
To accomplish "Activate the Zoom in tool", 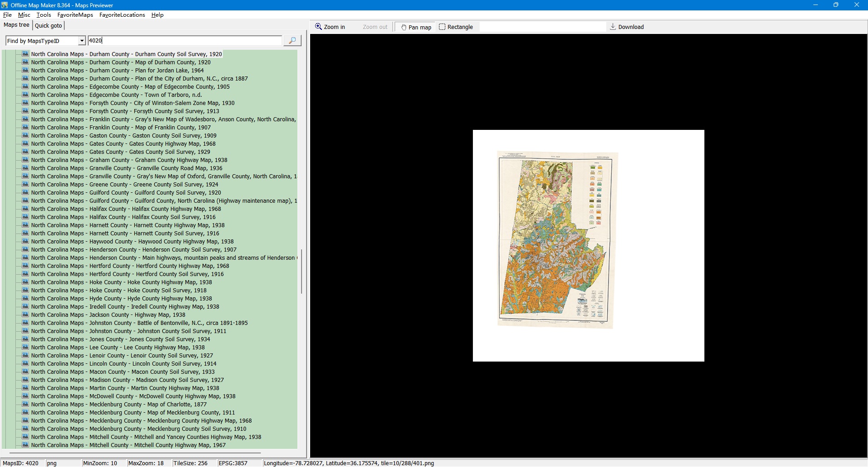I will pyautogui.click(x=330, y=27).
